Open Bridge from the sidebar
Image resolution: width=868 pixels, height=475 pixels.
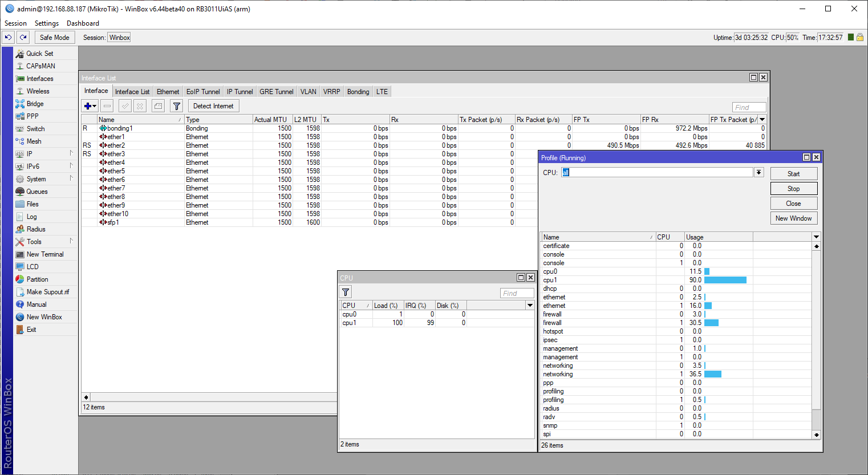35,104
